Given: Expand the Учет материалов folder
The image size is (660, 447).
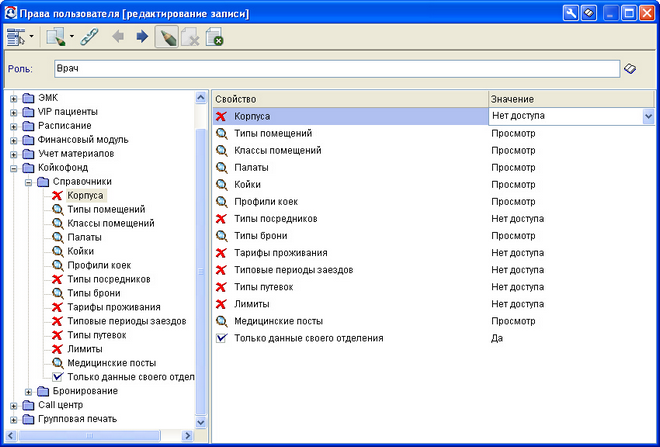Looking at the screenshot, I should [x=13, y=154].
